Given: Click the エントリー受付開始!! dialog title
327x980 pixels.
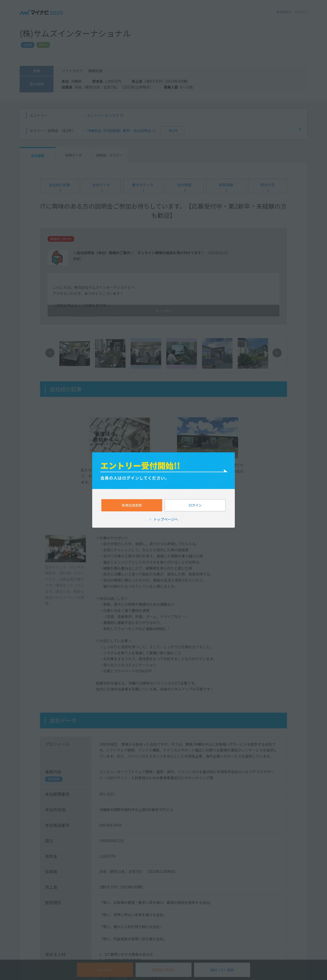Looking at the screenshot, I should pyautogui.click(x=140, y=466).
